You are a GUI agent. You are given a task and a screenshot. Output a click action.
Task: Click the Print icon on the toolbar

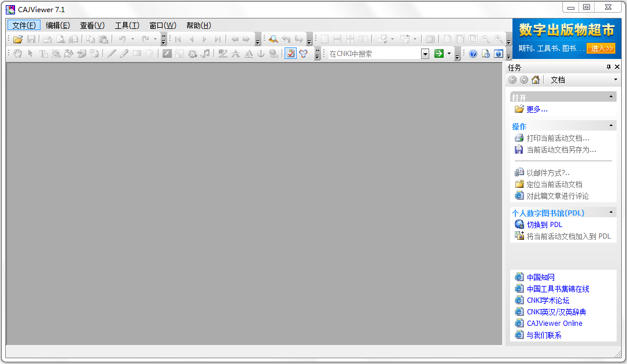[x=47, y=39]
